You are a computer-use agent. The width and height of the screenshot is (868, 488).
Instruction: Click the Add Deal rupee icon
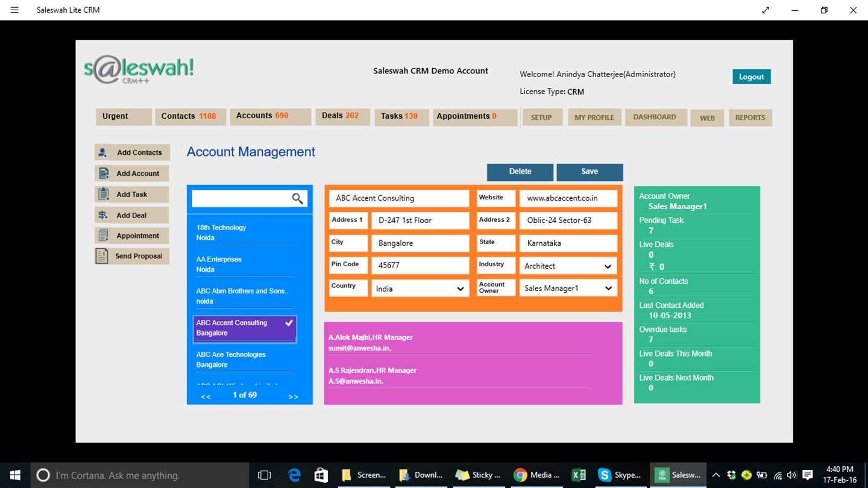click(103, 215)
